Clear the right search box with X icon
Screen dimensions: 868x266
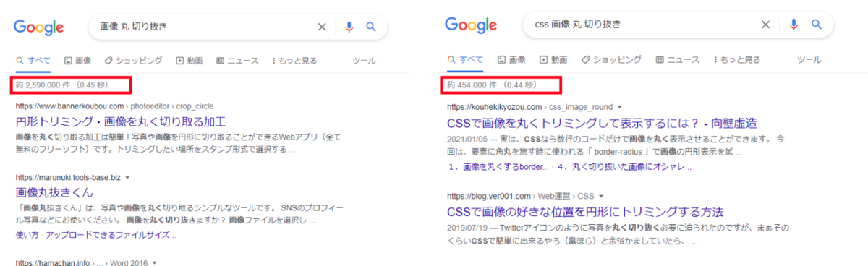point(765,25)
